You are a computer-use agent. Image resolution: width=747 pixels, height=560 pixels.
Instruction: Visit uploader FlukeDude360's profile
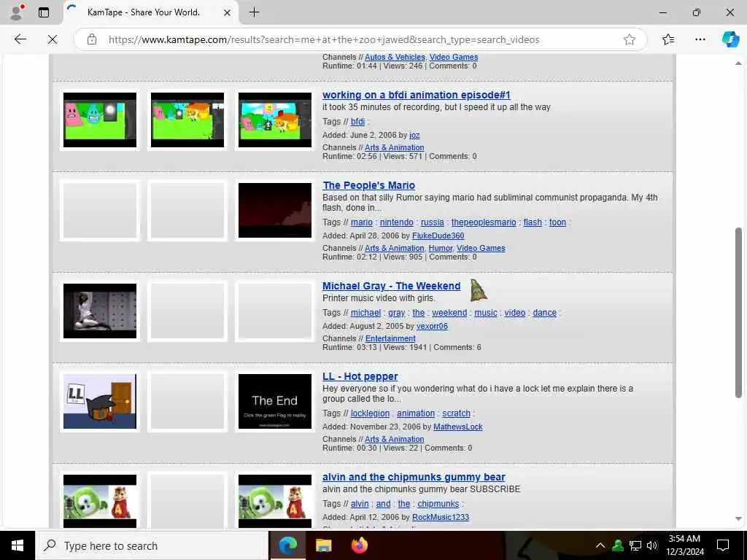point(438,236)
